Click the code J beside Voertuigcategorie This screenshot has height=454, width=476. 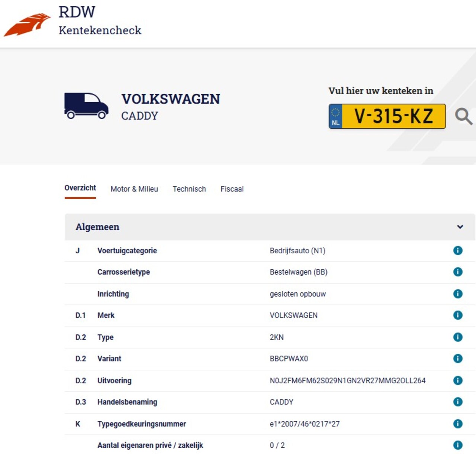(x=78, y=250)
